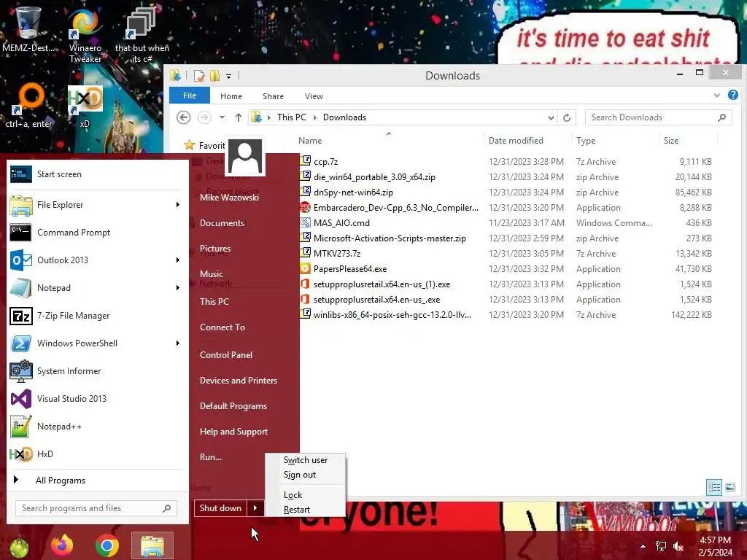Open Firefox from the taskbar

(63, 545)
